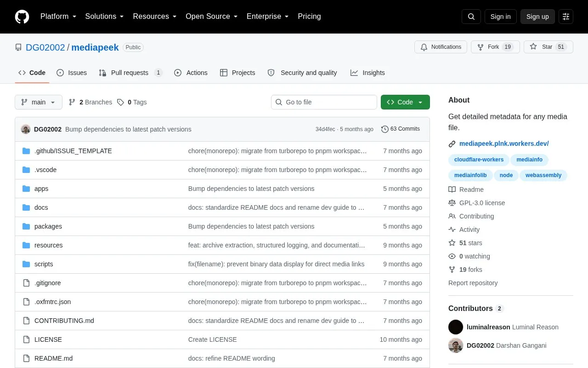Open the cloudflare-workers topic tag
The width and height of the screenshot is (588, 368).
pos(479,160)
